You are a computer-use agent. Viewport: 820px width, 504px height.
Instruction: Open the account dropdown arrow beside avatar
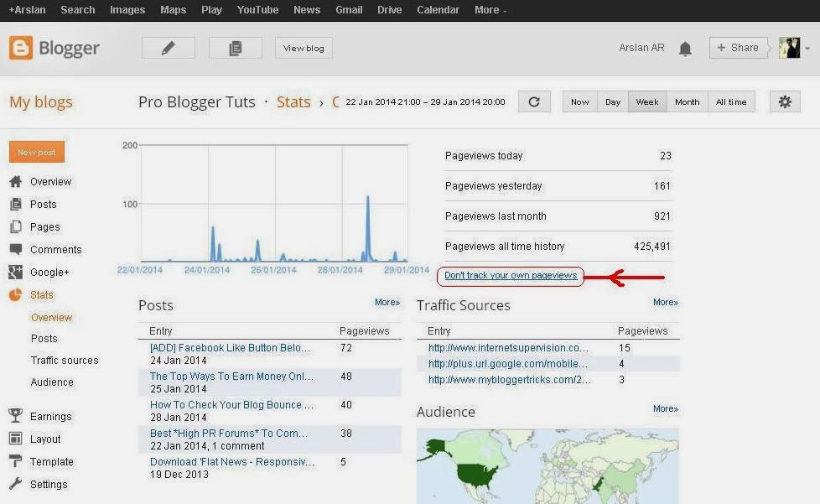tap(807, 49)
